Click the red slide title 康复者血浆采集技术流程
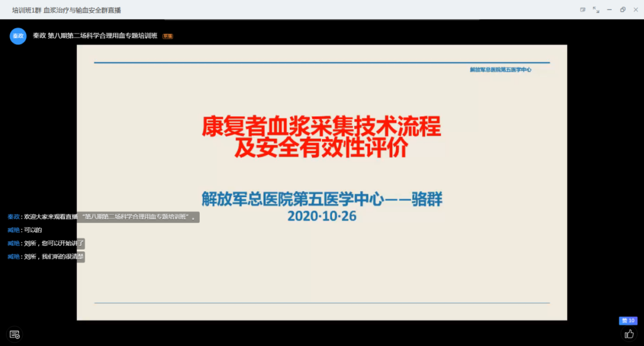644x346 pixels. [321, 127]
